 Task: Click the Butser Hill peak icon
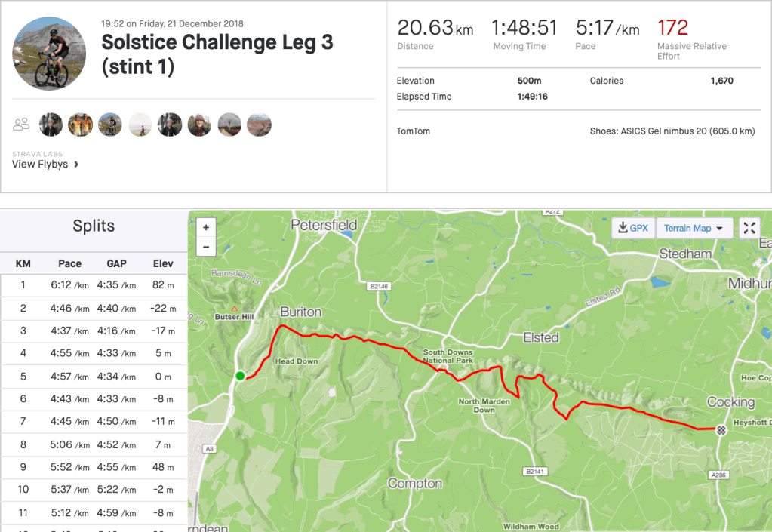tap(235, 309)
